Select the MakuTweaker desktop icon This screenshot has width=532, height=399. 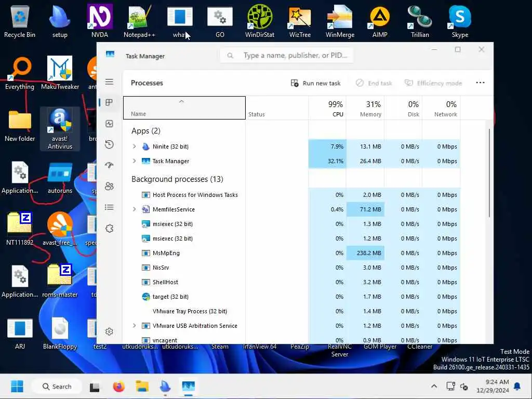pos(60,73)
